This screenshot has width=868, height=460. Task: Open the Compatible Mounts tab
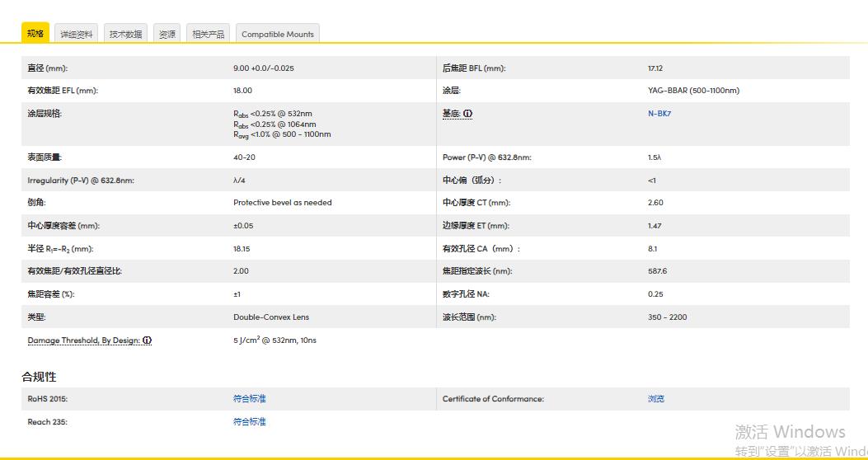pos(278,34)
